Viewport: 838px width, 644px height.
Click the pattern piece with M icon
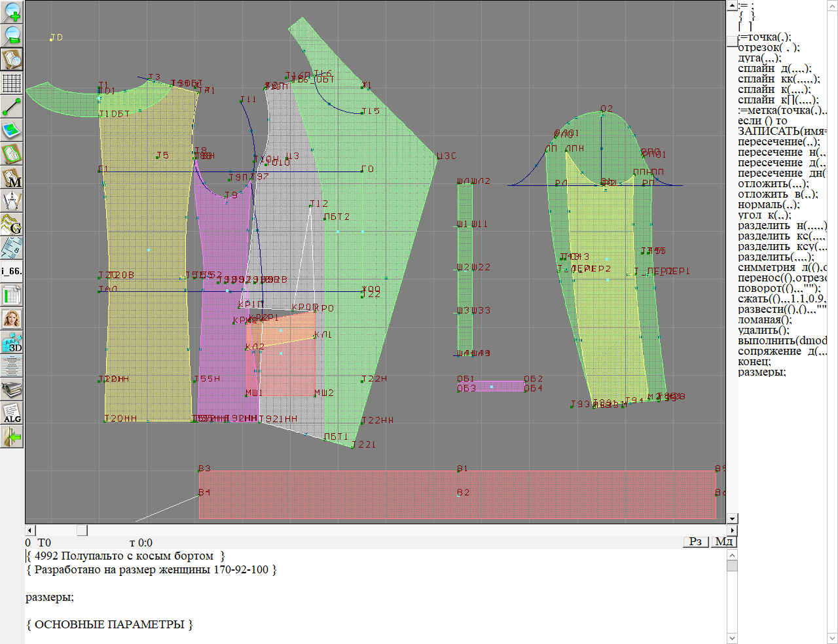click(12, 177)
